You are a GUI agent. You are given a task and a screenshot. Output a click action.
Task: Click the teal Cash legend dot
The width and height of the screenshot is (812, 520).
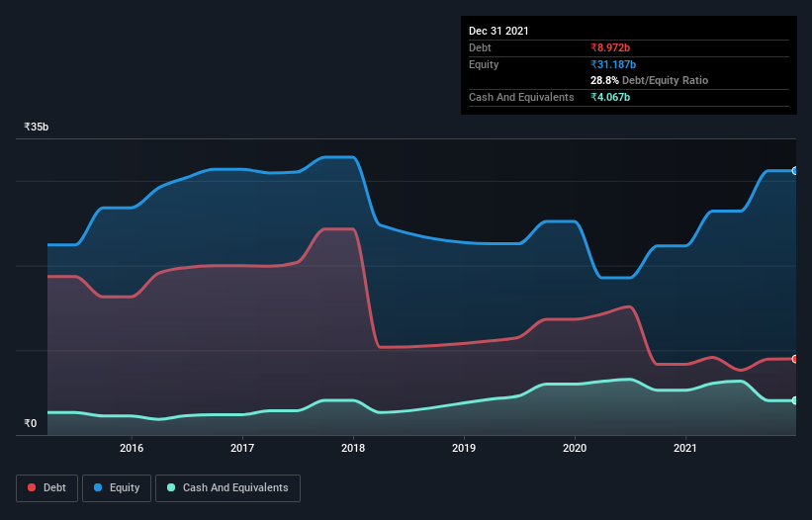[x=171, y=487]
